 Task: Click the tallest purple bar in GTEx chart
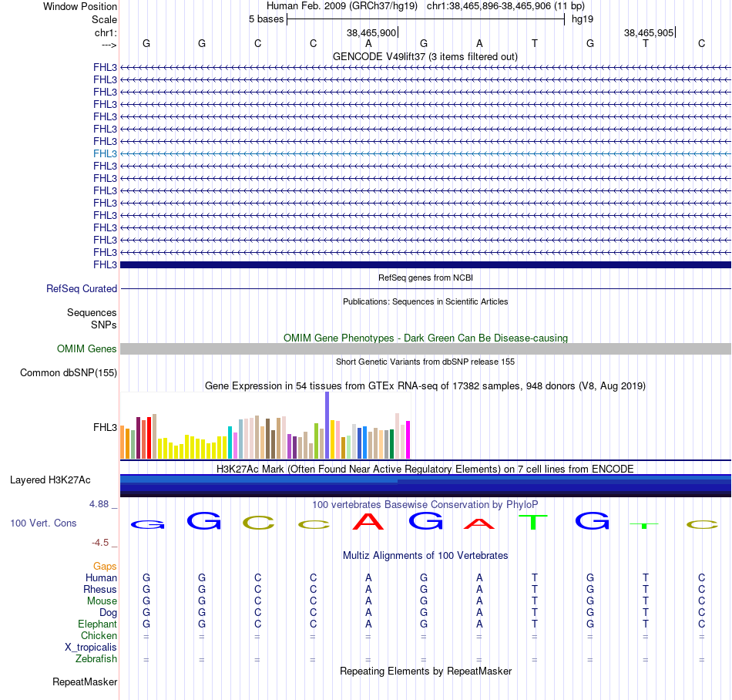point(327,425)
